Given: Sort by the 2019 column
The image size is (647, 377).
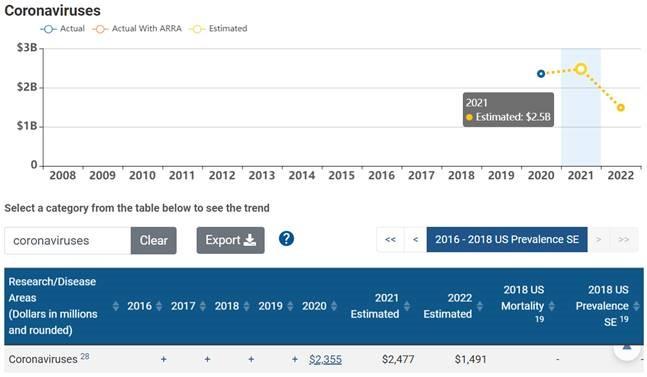Looking at the screenshot, I should coord(290,306).
